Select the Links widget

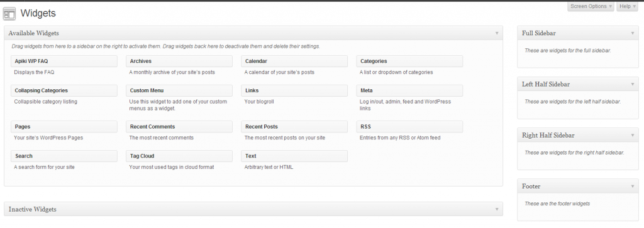(294, 90)
